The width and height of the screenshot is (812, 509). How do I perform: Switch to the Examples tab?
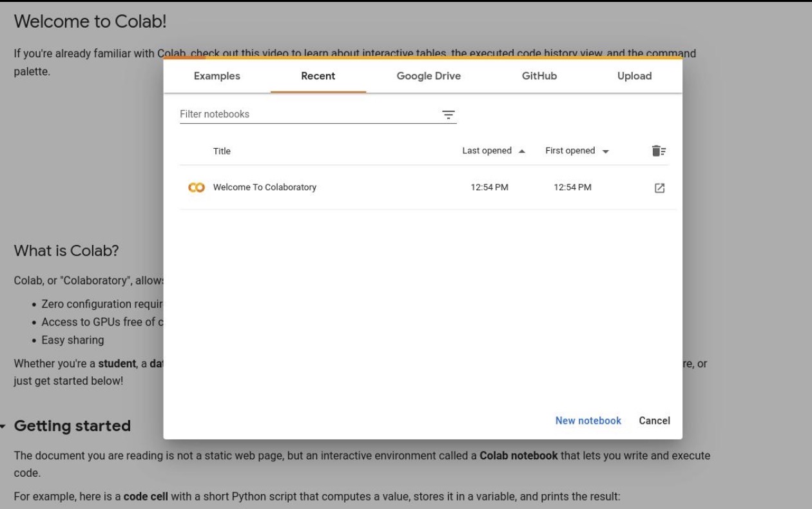pos(217,76)
